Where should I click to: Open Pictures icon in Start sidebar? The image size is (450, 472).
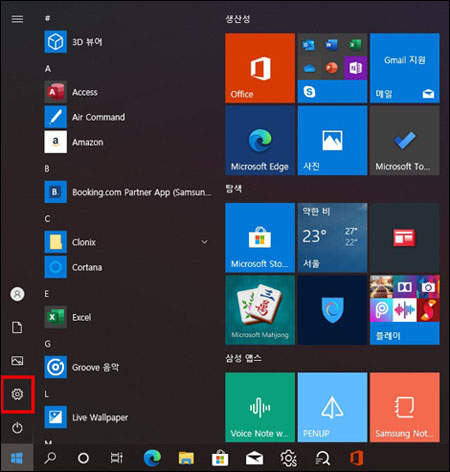[x=17, y=361]
